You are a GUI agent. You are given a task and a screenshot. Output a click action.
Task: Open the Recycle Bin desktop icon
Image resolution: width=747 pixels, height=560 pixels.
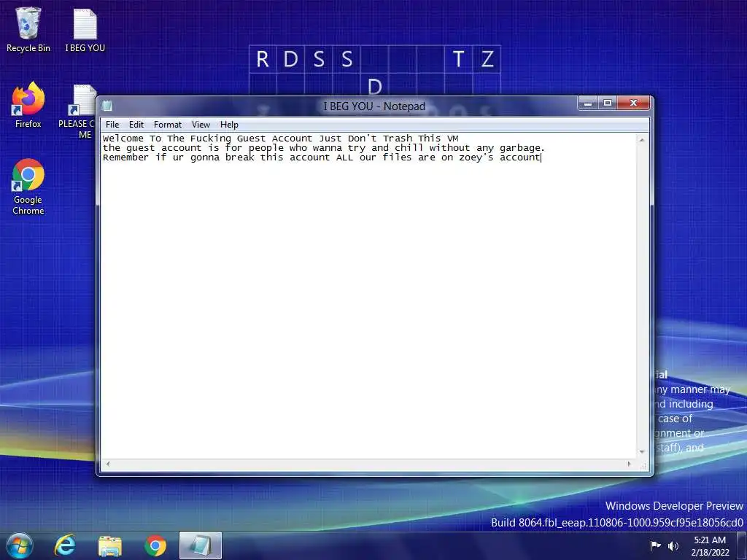click(x=28, y=29)
